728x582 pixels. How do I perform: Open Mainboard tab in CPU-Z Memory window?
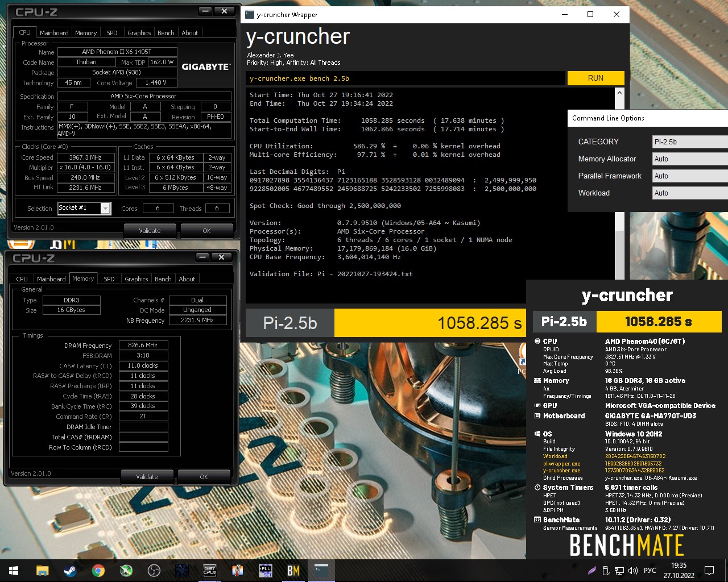[51, 279]
